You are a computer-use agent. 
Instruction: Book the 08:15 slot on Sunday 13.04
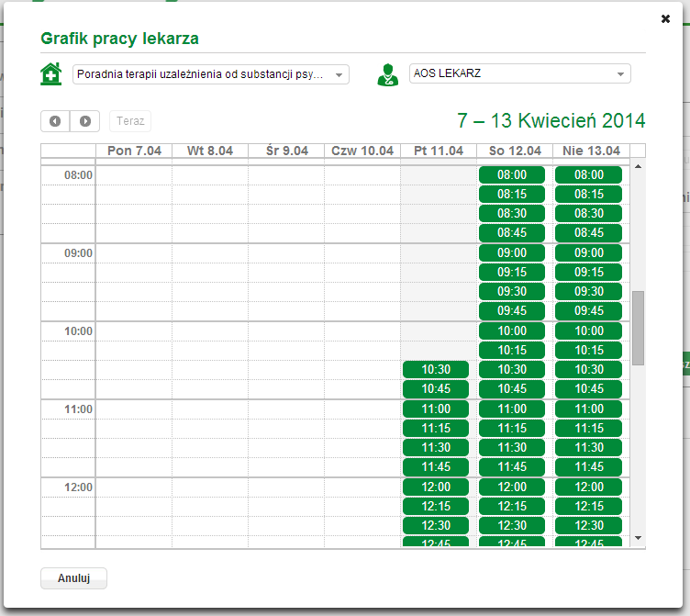tap(588, 195)
